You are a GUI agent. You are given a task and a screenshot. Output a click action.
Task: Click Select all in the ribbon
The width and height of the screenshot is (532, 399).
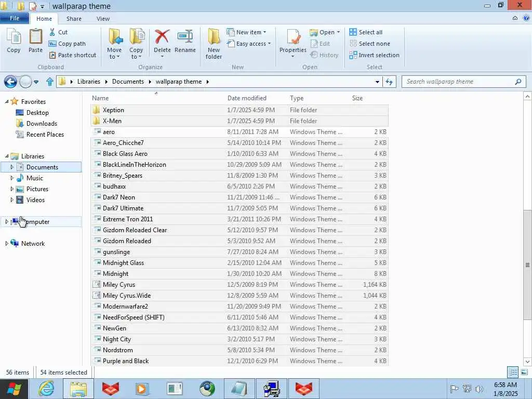coord(366,32)
